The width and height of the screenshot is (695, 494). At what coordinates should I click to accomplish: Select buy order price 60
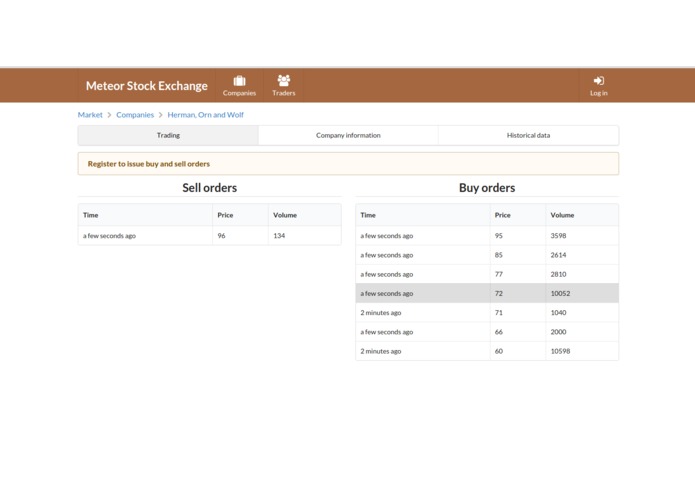click(x=518, y=351)
